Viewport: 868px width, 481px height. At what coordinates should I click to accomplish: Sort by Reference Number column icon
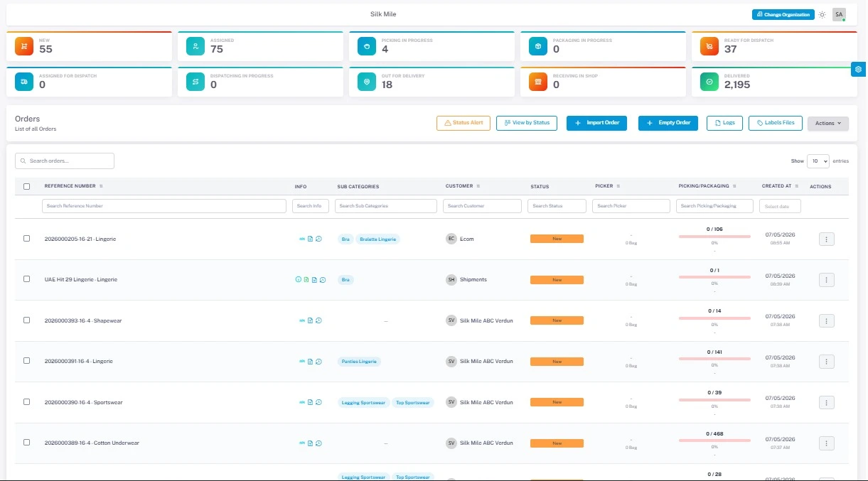[101, 186]
